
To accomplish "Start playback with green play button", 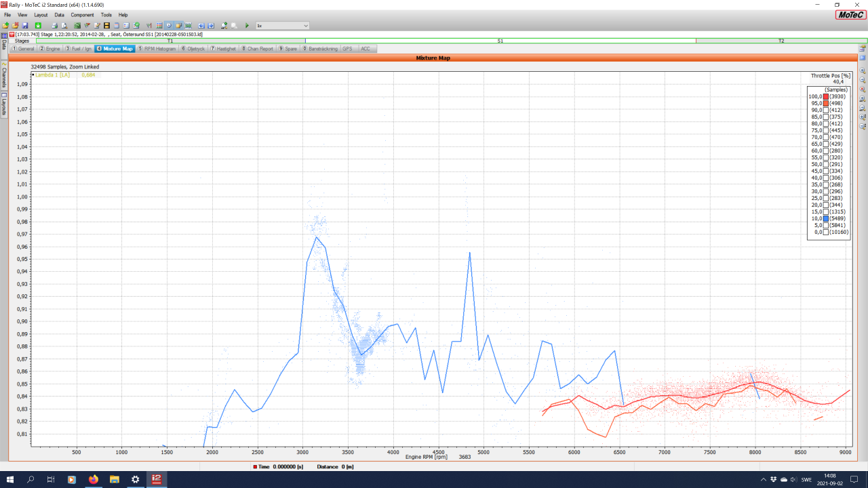I will [x=247, y=25].
